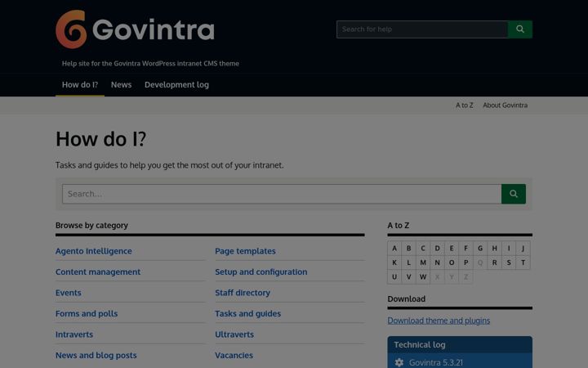Open News and blog posts category

[96, 355]
